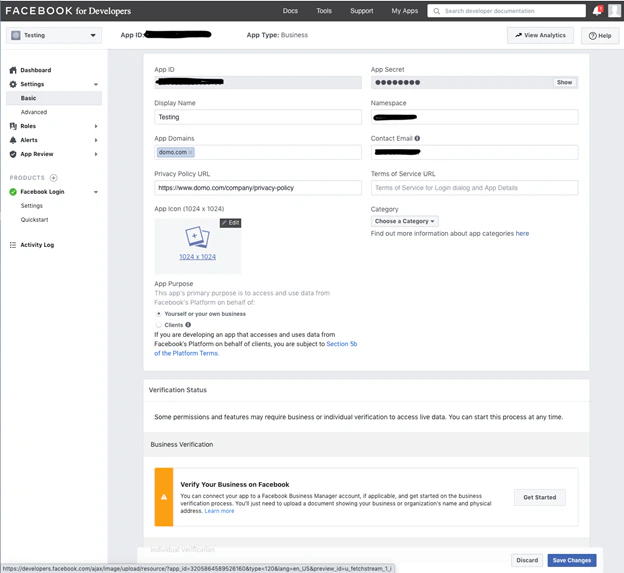The image size is (624, 573).
Task: Click the Contact Email info icon
Action: coord(417,138)
